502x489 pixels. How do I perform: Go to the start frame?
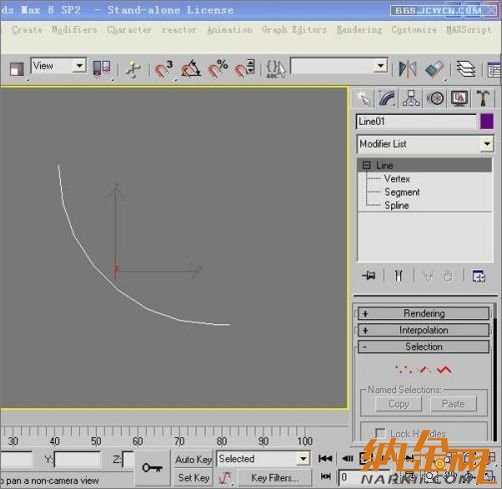tap(325, 459)
